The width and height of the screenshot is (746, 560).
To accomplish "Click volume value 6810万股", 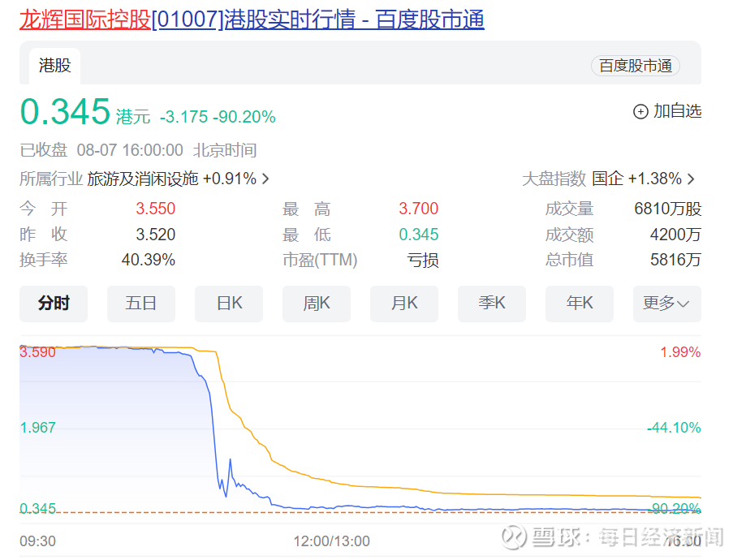I will click(668, 209).
